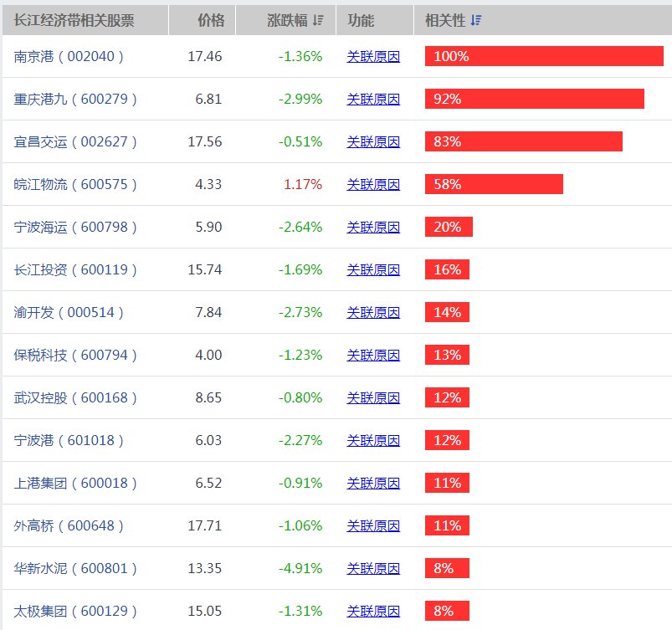View 关联原因 for 华新水泥
Screen dimensions: 672x630
tap(372, 567)
